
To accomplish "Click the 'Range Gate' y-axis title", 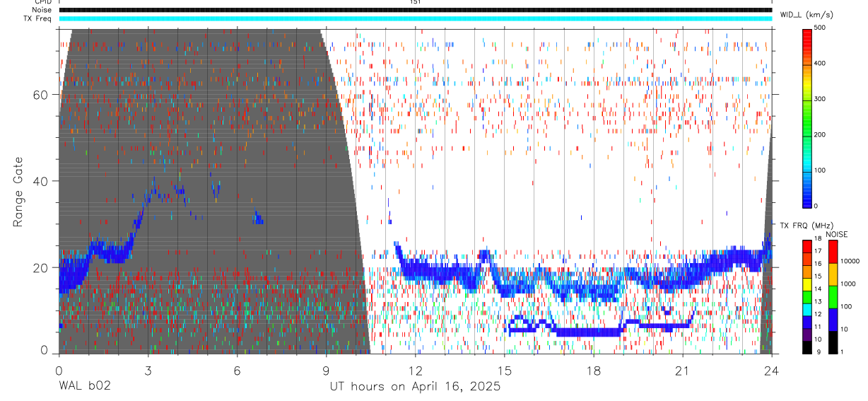I will pyautogui.click(x=17, y=191).
